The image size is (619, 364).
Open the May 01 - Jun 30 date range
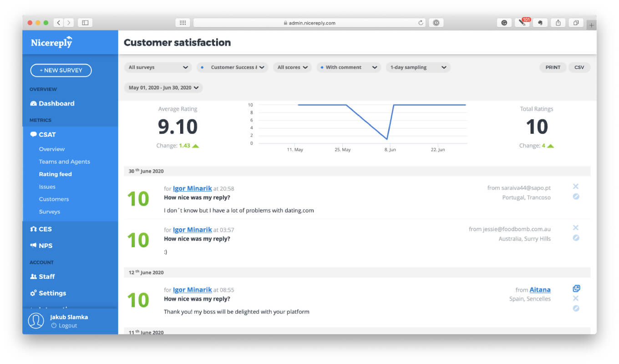click(163, 88)
